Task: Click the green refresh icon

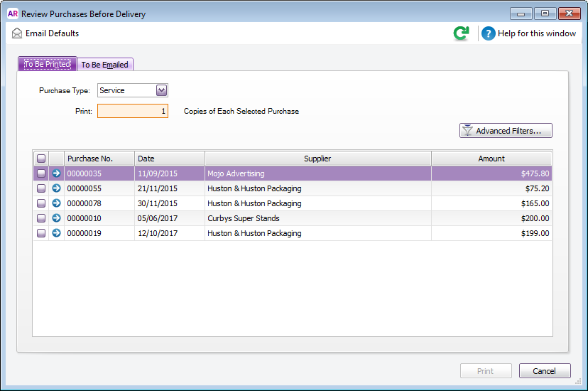Action: (462, 33)
